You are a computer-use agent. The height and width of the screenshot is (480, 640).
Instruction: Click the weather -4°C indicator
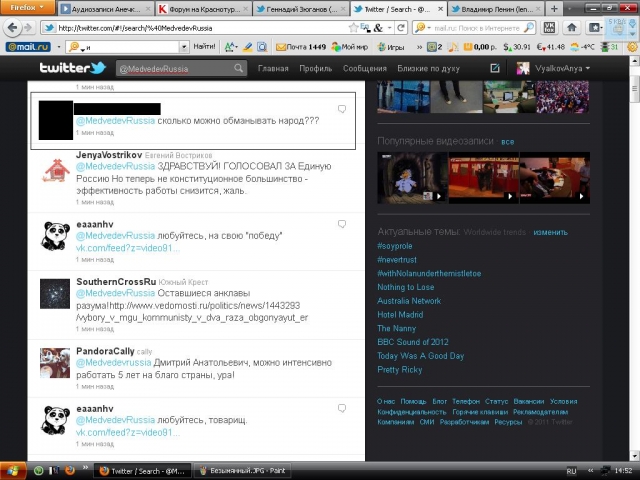(x=582, y=47)
